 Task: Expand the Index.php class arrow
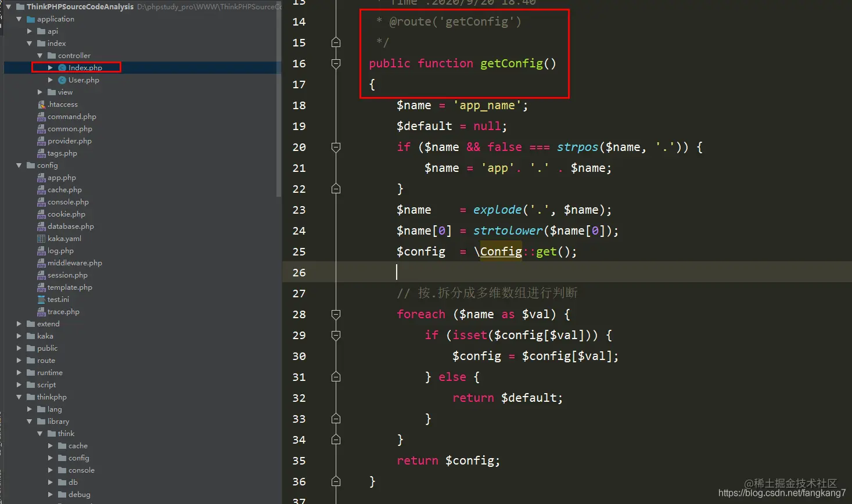pos(51,68)
